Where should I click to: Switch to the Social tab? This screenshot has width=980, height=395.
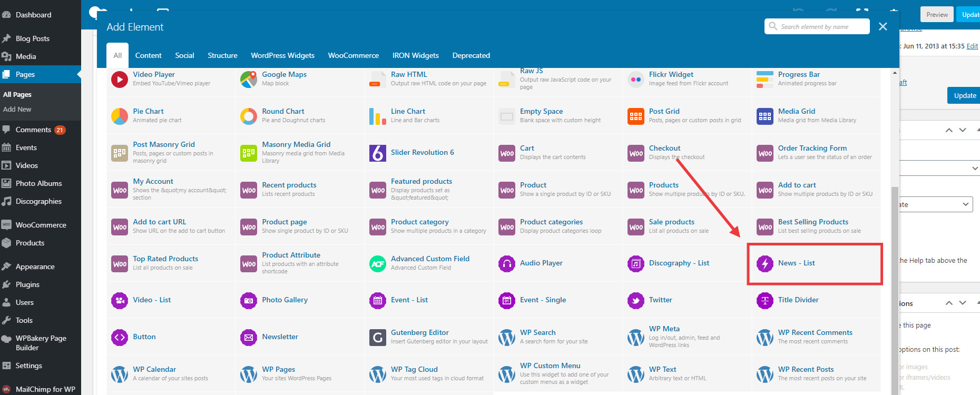[184, 55]
